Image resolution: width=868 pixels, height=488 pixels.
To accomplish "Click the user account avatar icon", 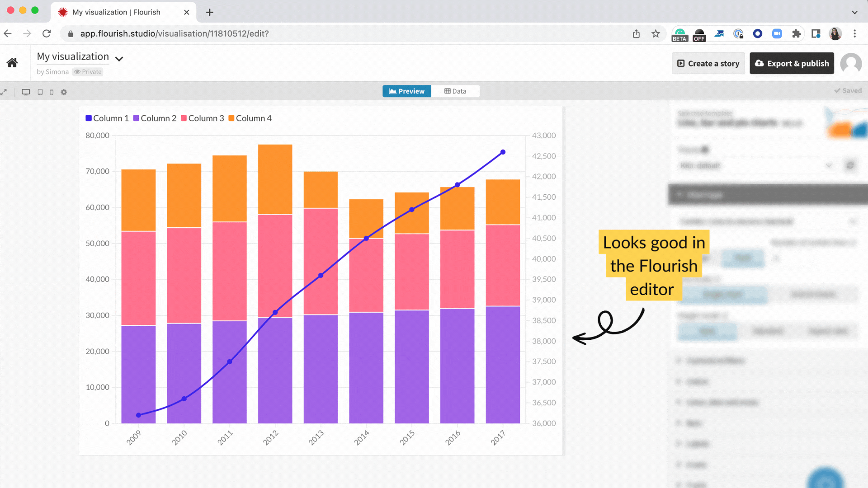I will [x=850, y=63].
